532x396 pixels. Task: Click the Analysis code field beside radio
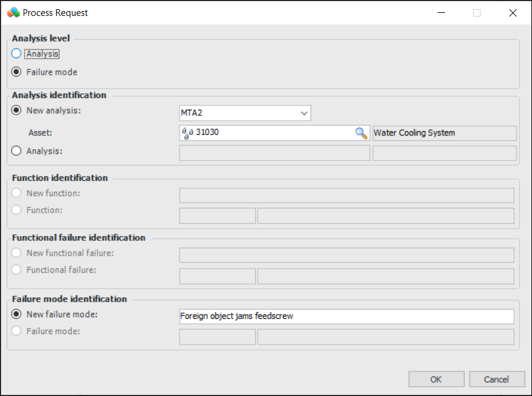coord(274,153)
